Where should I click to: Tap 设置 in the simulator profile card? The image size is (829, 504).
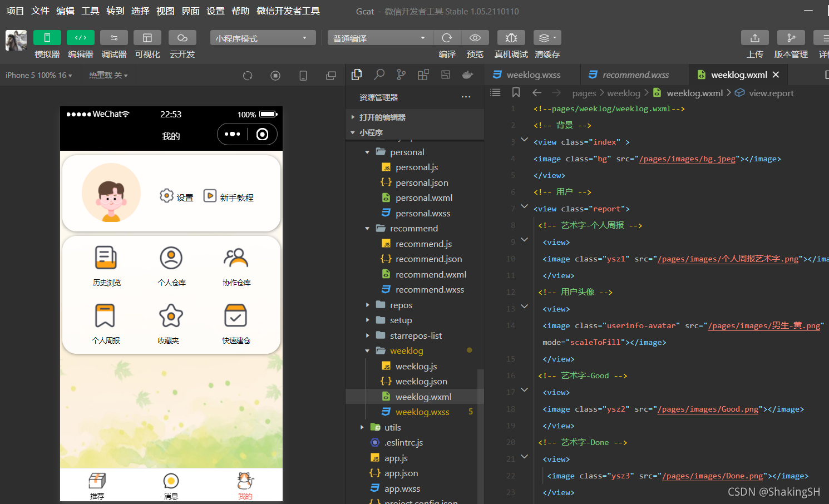176,196
